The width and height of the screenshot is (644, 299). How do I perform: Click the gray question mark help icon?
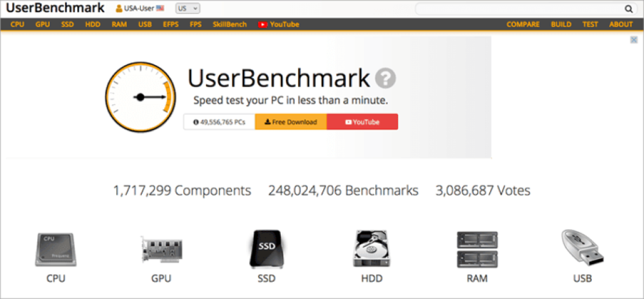(385, 78)
